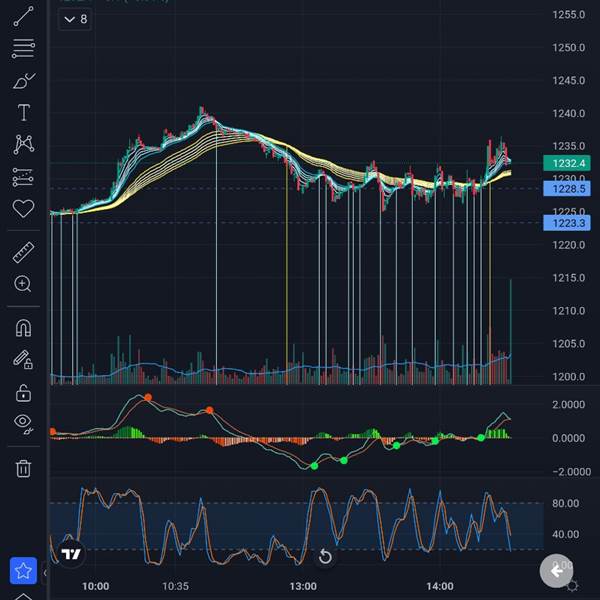Click the lowest green MACD crossover dot
Screen dimensions: 600x600
[x=314, y=466]
